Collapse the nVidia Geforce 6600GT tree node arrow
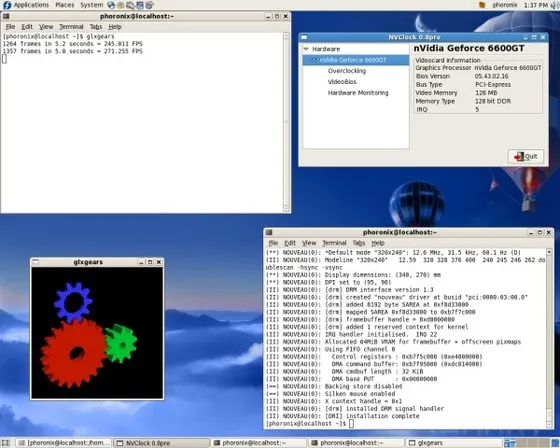The width and height of the screenshot is (560, 448). click(314, 60)
